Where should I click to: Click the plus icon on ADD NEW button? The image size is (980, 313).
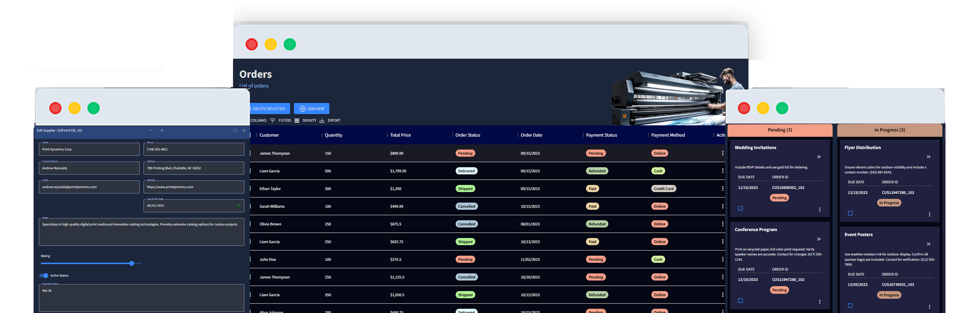[x=302, y=108]
